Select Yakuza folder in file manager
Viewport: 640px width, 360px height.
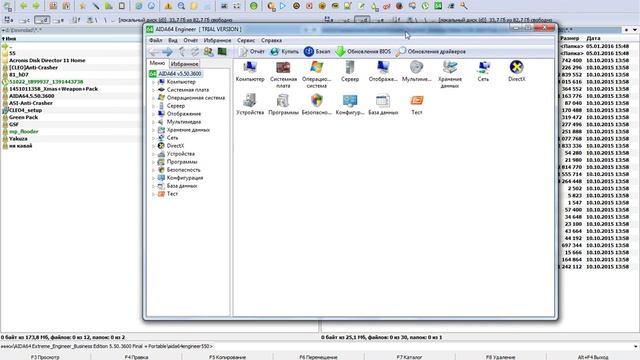18,139
